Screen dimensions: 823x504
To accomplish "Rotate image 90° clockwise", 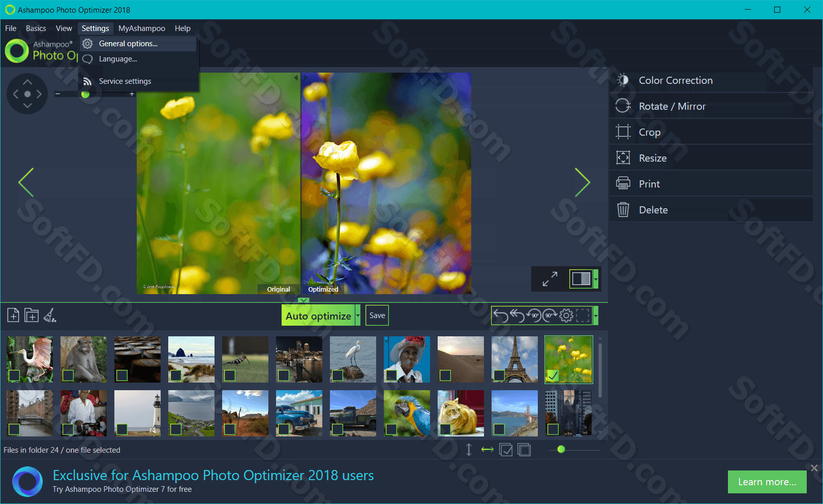I will coord(550,316).
